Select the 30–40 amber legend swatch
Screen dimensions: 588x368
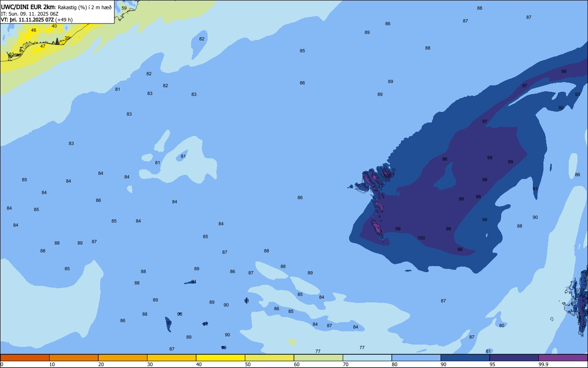coord(171,357)
